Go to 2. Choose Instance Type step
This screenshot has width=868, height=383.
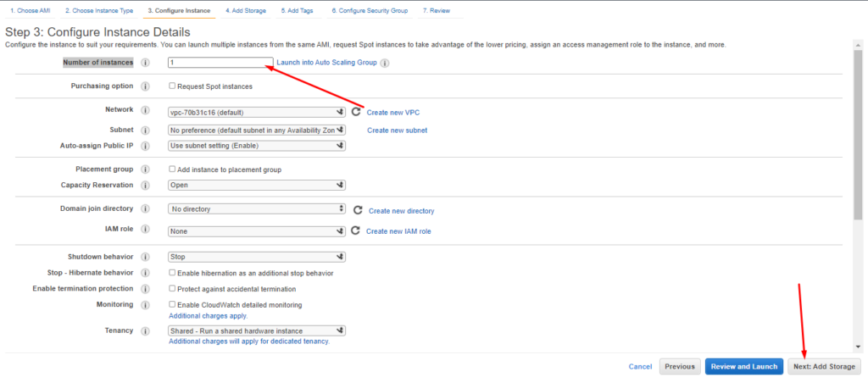click(x=99, y=10)
